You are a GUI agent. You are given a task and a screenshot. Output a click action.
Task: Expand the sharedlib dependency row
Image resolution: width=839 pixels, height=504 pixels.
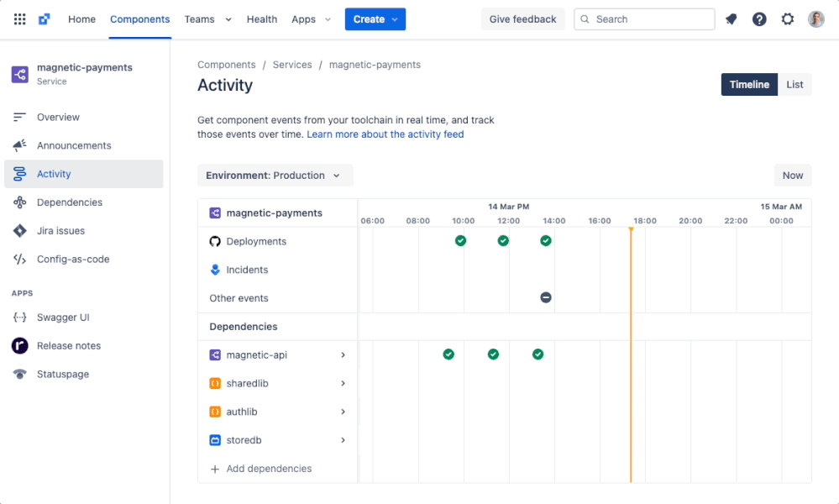[343, 383]
